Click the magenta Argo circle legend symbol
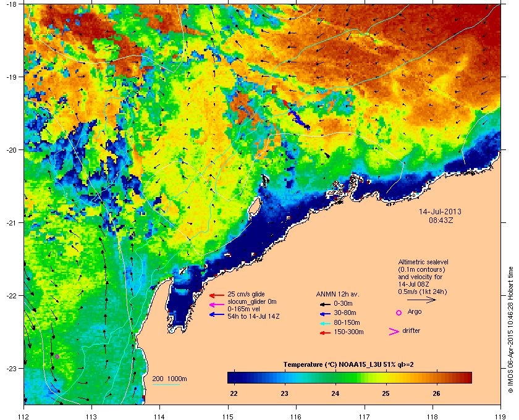The width and height of the screenshot is (519, 420). [x=399, y=313]
